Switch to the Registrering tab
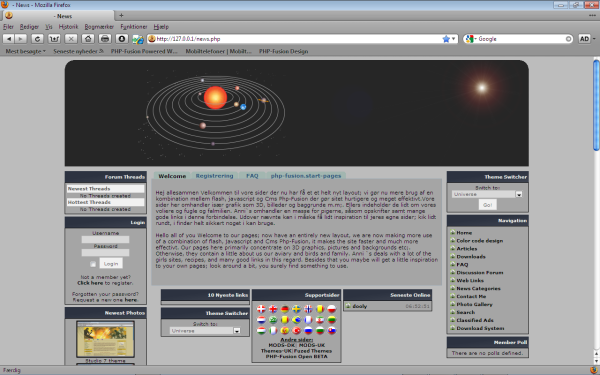Screen dimensions: 600x375 [214, 176]
